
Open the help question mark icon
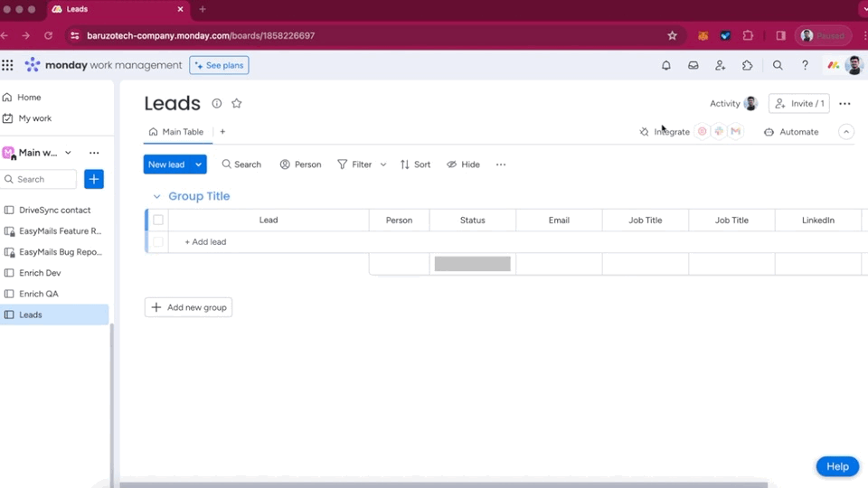coord(805,65)
